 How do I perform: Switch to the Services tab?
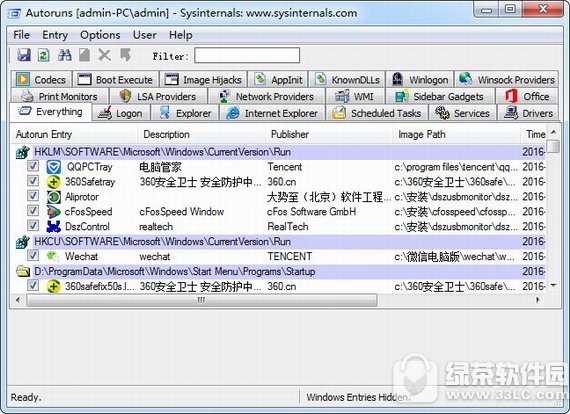(x=463, y=113)
